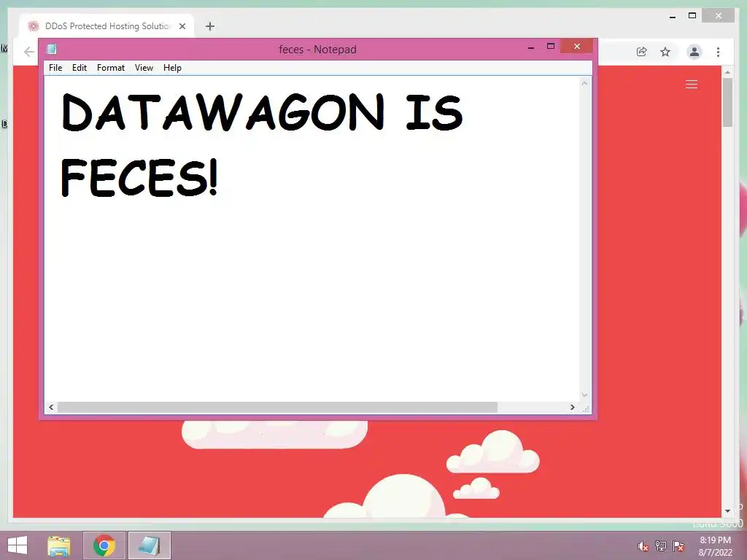The height and width of the screenshot is (560, 747).
Task: Click the Chrome page scrollbar thumb
Action: 727,102
